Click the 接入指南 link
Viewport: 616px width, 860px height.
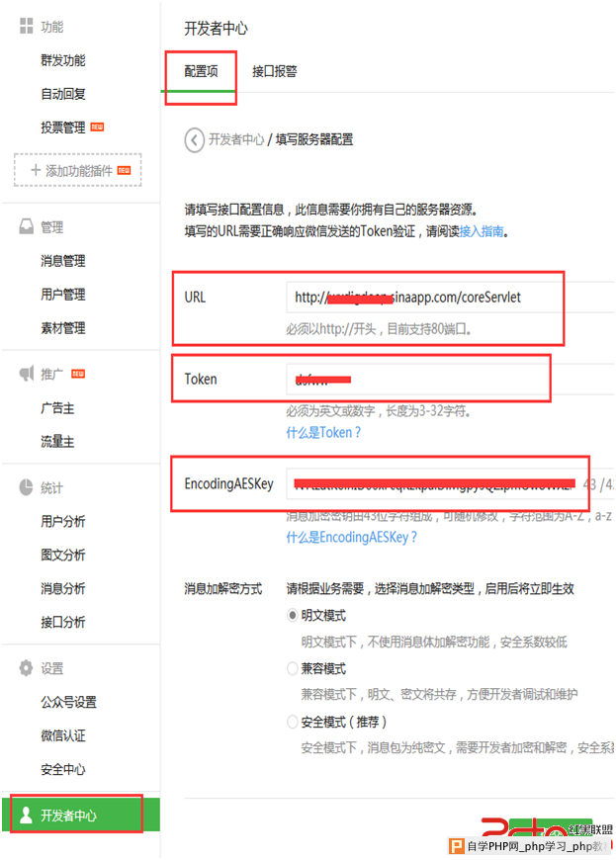(482, 231)
